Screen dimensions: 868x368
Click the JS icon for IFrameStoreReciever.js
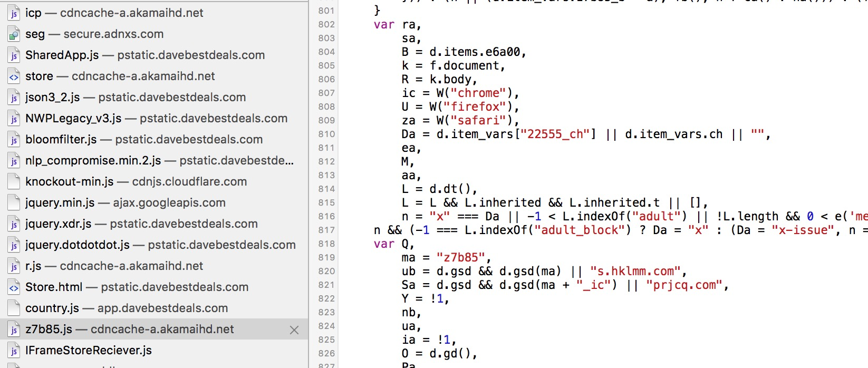tap(14, 351)
